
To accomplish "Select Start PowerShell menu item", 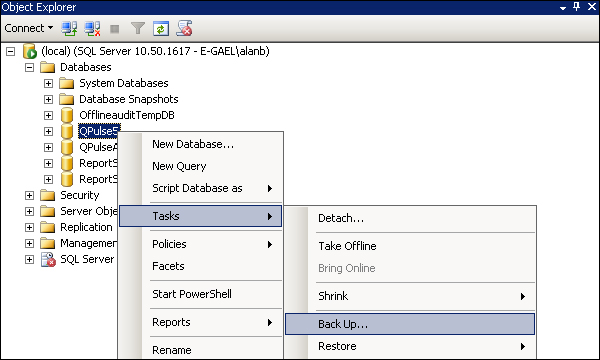I will click(201, 294).
